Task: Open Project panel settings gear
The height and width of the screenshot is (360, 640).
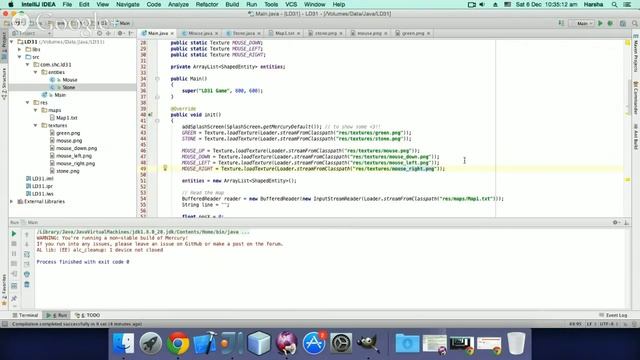Action: pyautogui.click(x=120, y=33)
